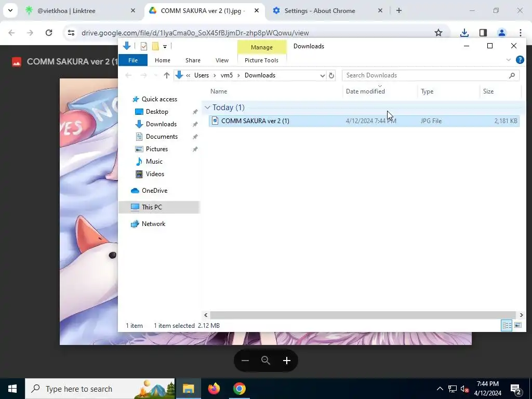Open Videos in navigation pane
The image size is (532, 399).
point(155,174)
